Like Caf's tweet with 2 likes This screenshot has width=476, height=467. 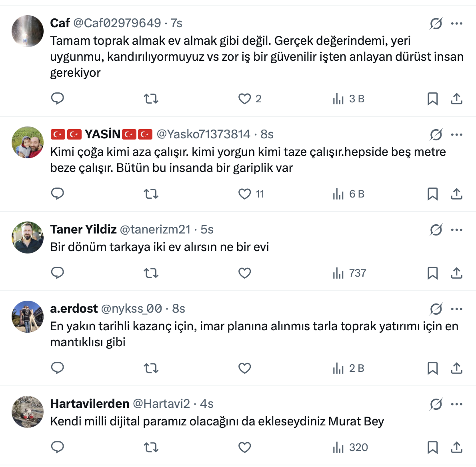[244, 98]
